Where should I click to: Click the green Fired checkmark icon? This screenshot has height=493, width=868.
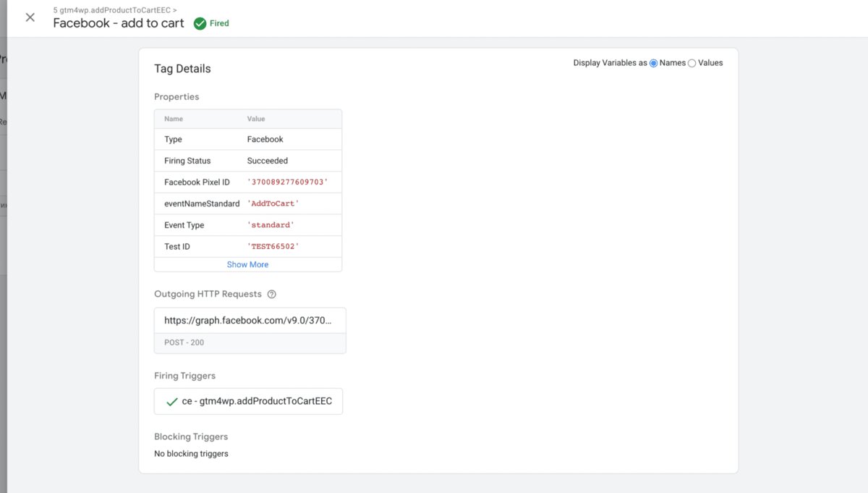200,23
